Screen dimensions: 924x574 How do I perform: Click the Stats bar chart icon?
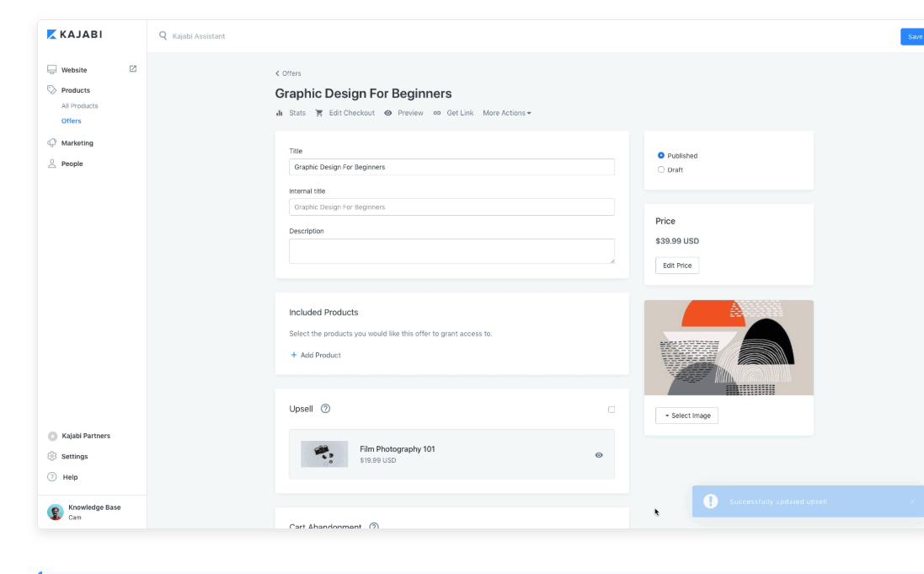pos(280,113)
